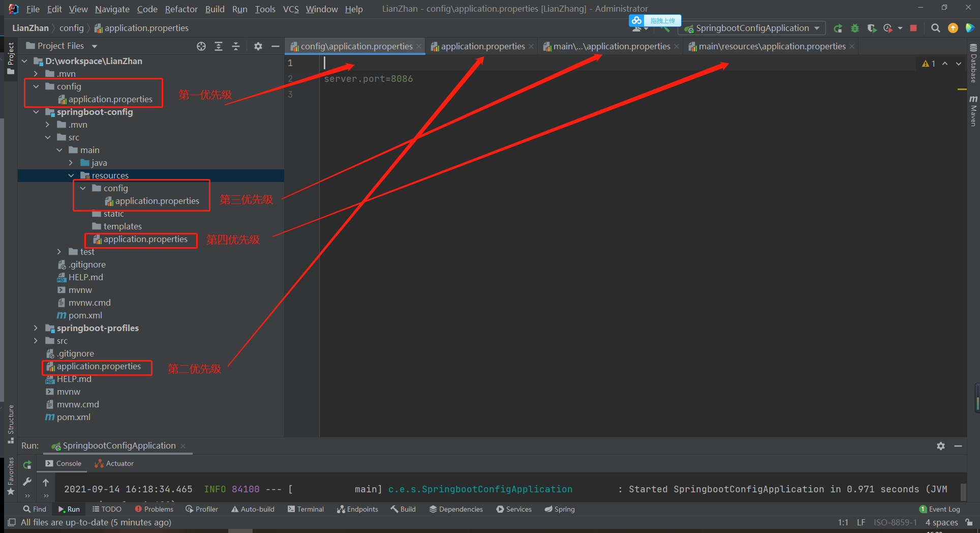This screenshot has width=980, height=533.
Task: Open the Terminal tool window
Action: [305, 509]
